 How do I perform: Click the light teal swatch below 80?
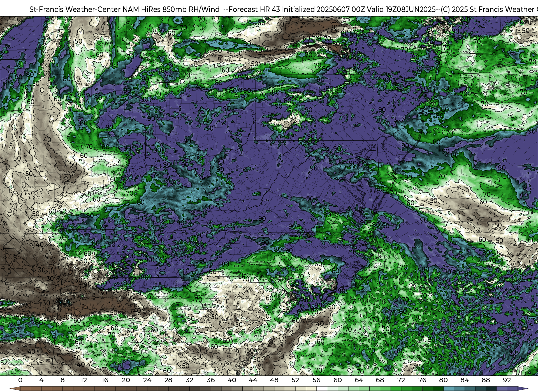449,389
